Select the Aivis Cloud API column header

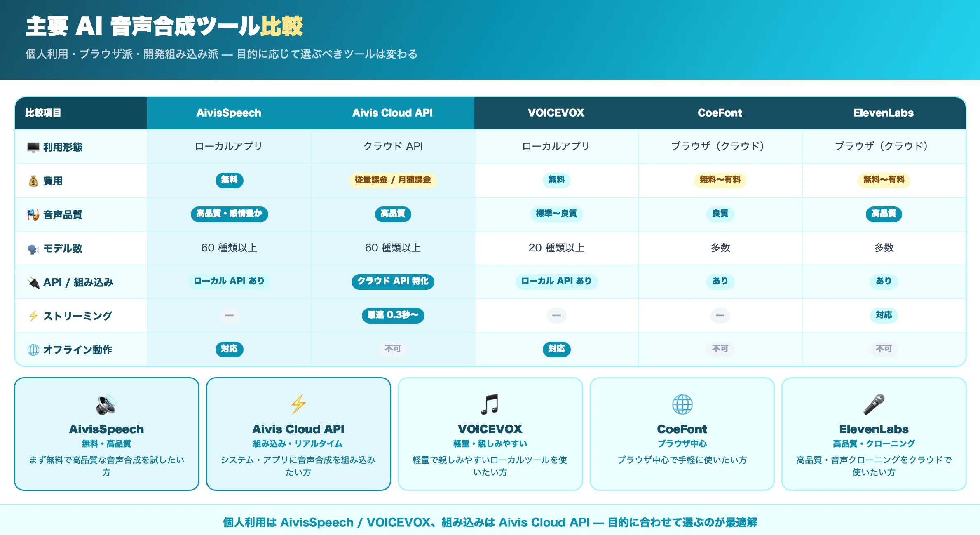(x=392, y=113)
